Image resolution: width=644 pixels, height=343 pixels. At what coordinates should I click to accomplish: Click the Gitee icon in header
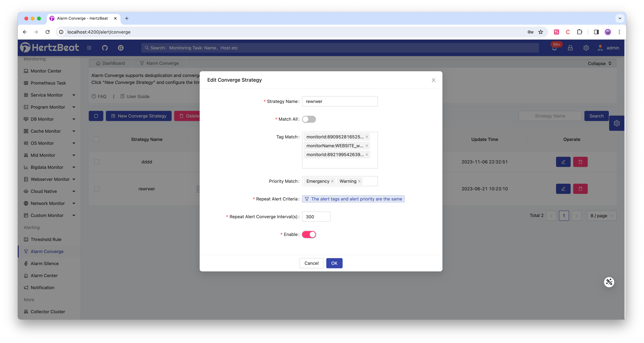121,48
